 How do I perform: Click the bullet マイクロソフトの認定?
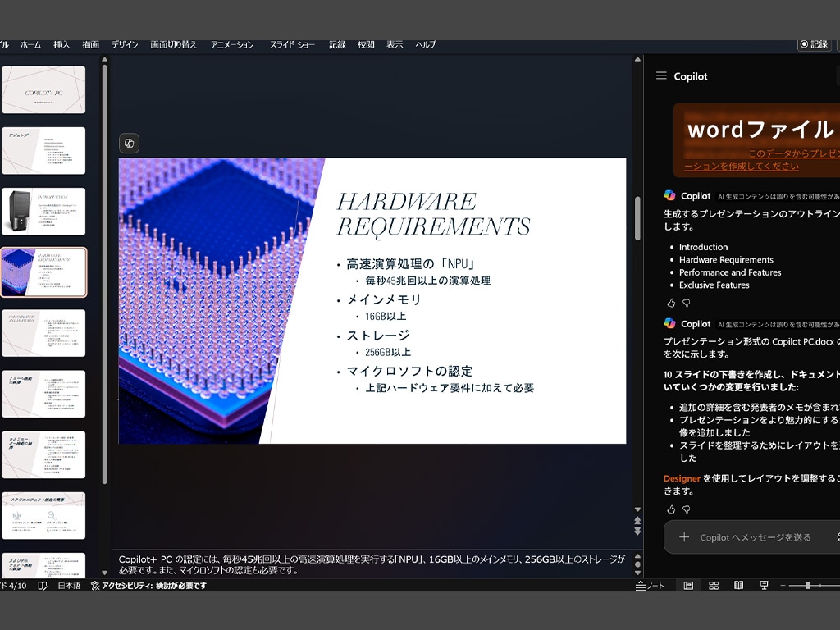(x=409, y=371)
